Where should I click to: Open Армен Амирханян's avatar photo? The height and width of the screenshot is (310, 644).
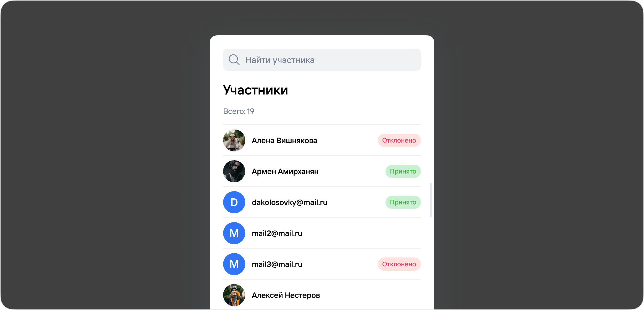click(x=234, y=171)
